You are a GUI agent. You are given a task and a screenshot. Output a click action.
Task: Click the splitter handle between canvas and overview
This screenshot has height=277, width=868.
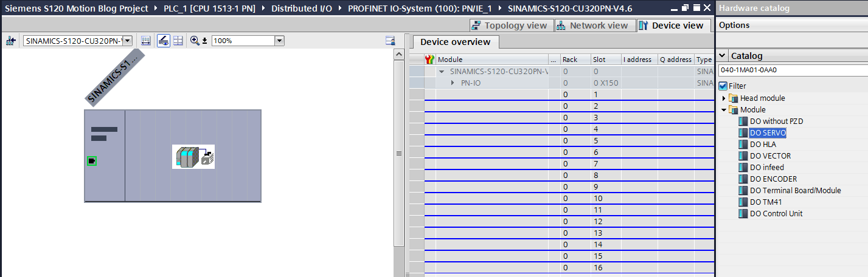pos(399,154)
